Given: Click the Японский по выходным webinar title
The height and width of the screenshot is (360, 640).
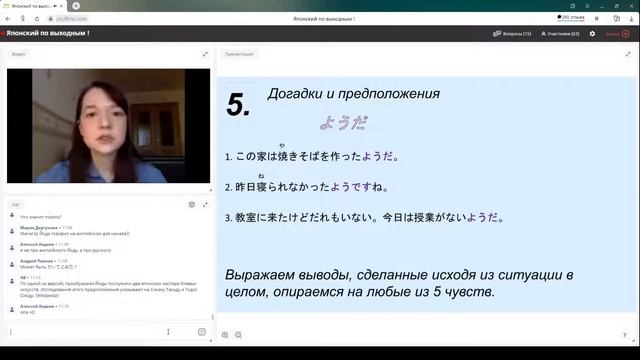Looking at the screenshot, I should coord(48,33).
